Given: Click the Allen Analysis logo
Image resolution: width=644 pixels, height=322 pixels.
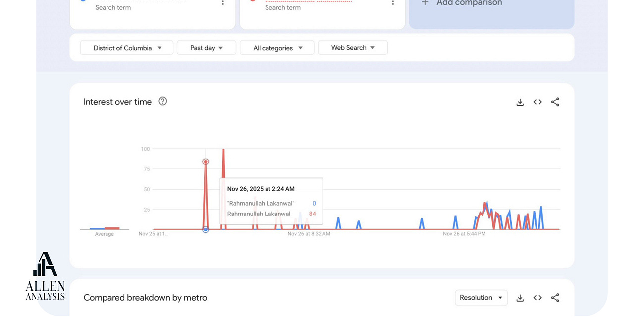Looking at the screenshot, I should tap(45, 275).
